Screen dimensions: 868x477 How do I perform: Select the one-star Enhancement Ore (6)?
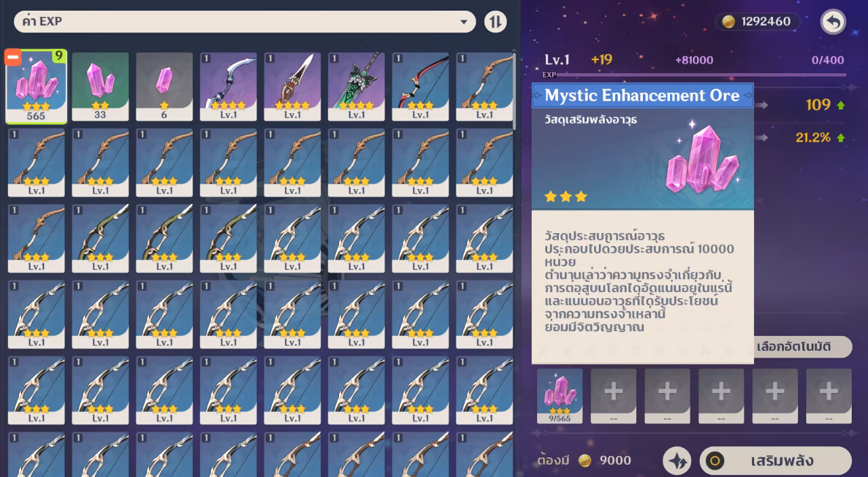click(x=164, y=87)
